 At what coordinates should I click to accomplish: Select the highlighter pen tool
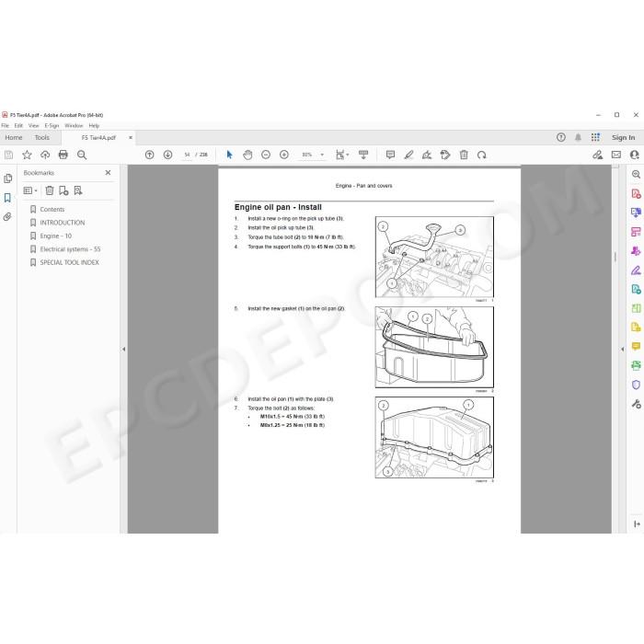[408, 155]
